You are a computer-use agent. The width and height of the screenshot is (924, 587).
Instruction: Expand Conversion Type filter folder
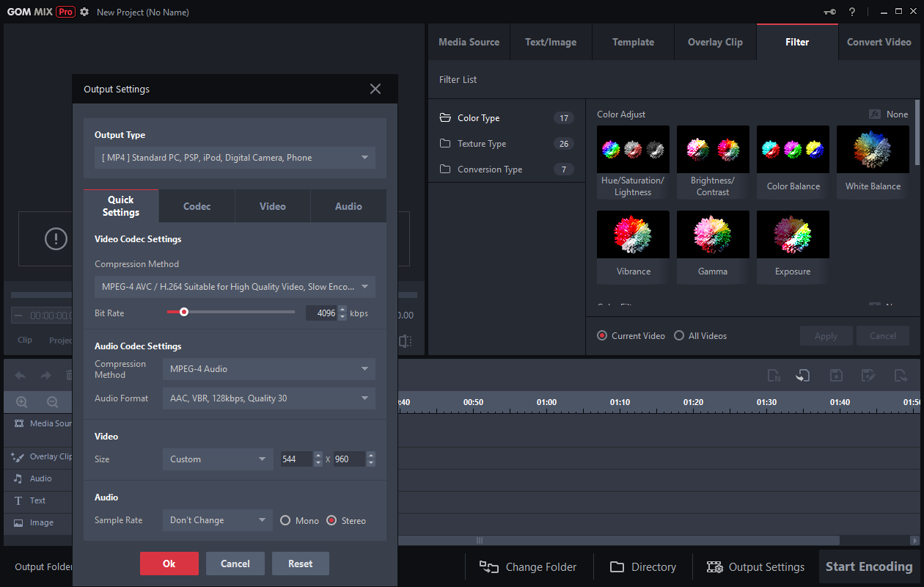[x=506, y=169]
